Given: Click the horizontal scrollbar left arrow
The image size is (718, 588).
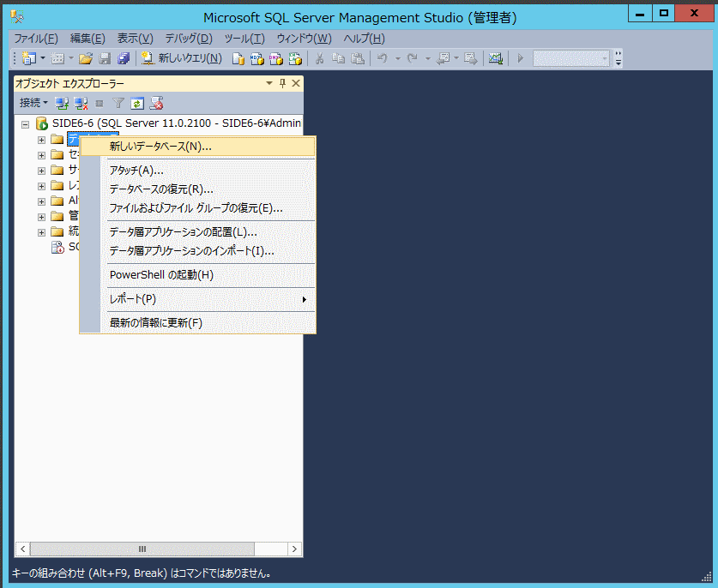Looking at the screenshot, I should pyautogui.click(x=23, y=549).
